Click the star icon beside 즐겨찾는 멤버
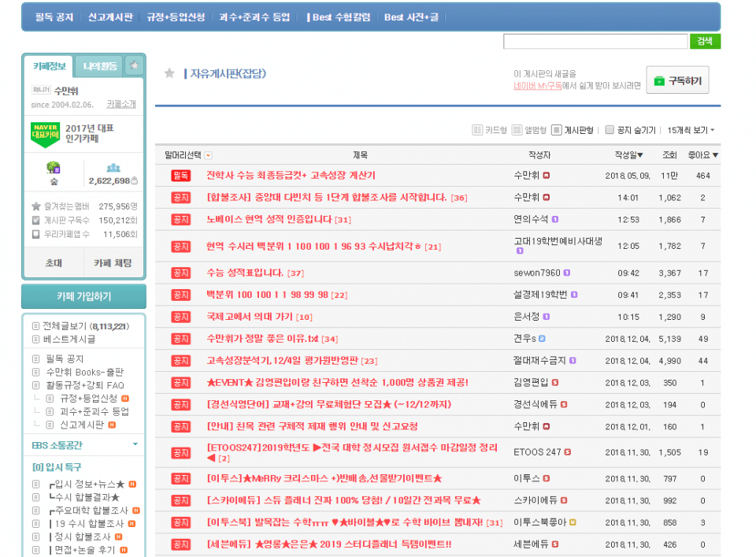756x557 pixels. (x=35, y=206)
